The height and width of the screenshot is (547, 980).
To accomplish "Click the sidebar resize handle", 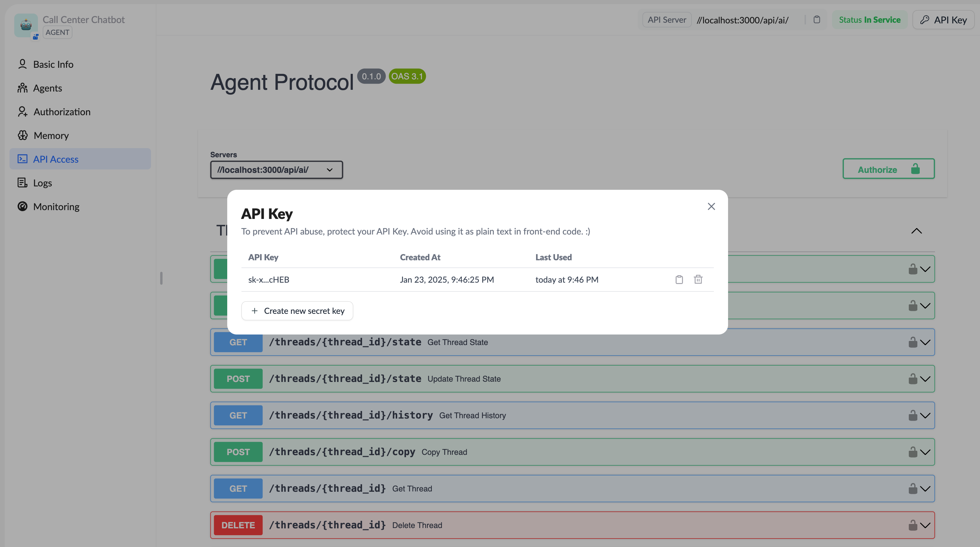I will tap(161, 278).
